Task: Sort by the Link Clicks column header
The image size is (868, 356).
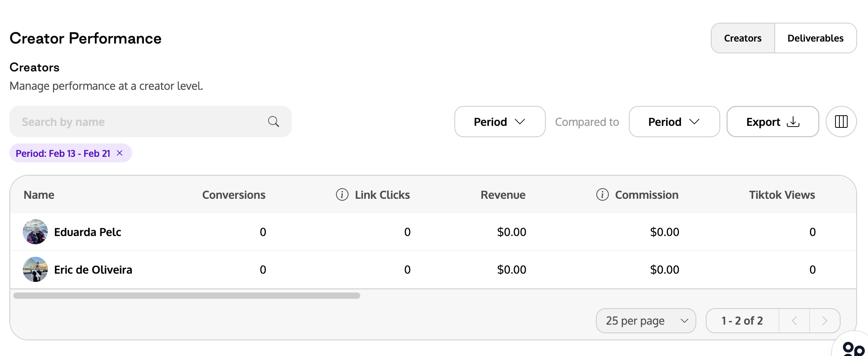Action: coord(382,195)
